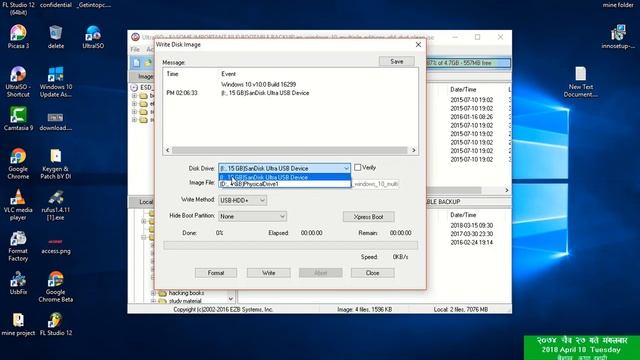The width and height of the screenshot is (640, 360).
Task: Open the Picasa 3 desktop icon
Action: point(18,37)
